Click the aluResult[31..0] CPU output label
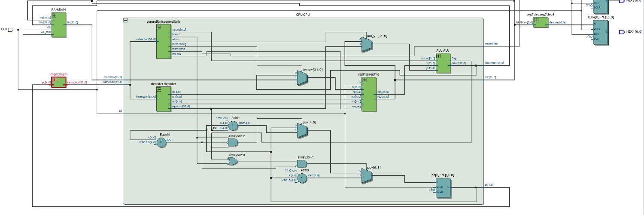The image size is (644, 215). click(x=494, y=63)
